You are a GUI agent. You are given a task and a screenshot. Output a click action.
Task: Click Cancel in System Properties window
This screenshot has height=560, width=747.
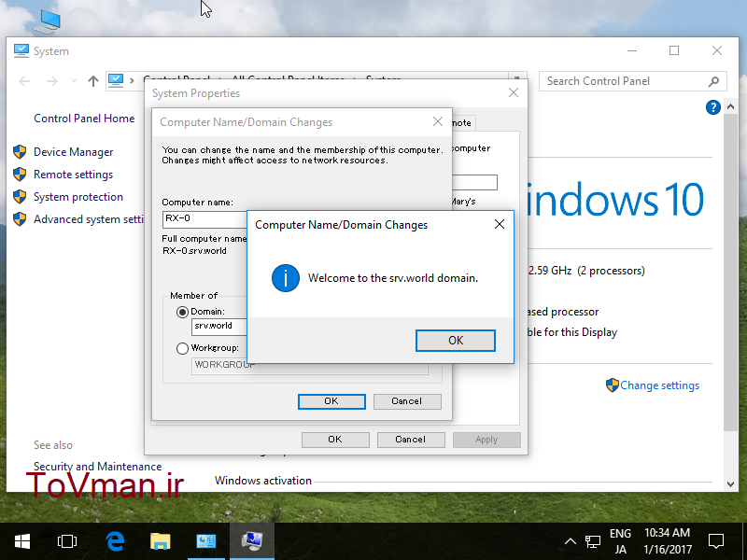(x=410, y=440)
